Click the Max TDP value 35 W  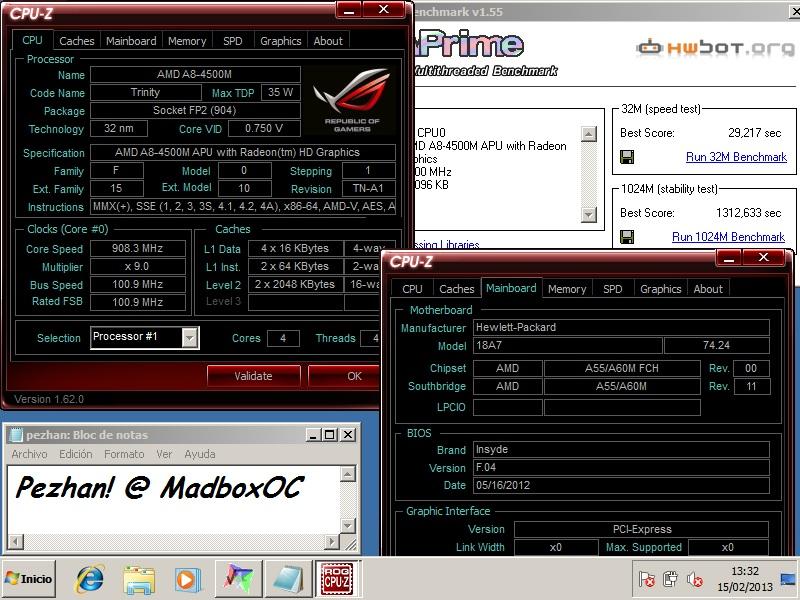[281, 92]
